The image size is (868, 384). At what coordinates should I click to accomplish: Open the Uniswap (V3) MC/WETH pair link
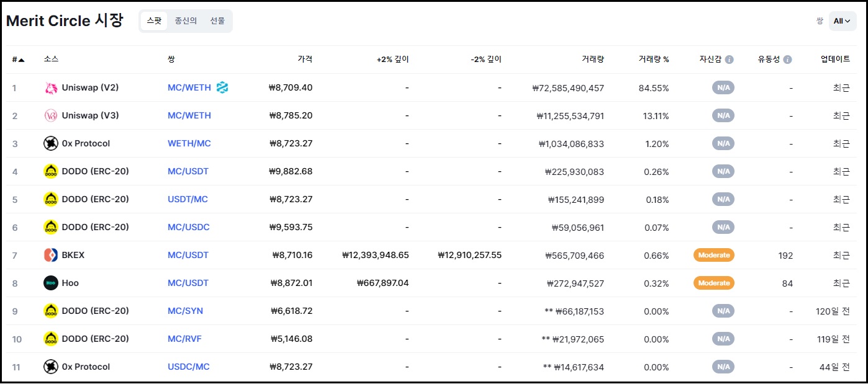point(189,116)
